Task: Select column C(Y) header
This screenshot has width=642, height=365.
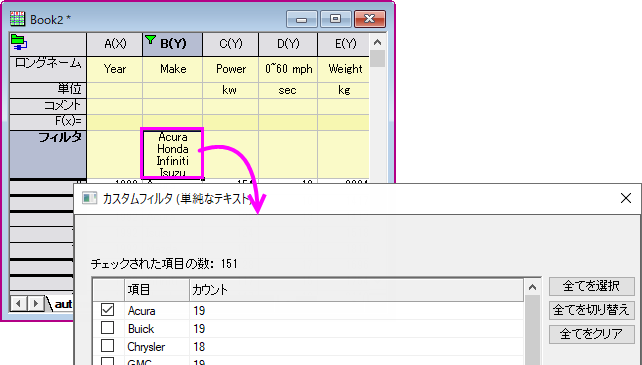Action: (x=231, y=44)
